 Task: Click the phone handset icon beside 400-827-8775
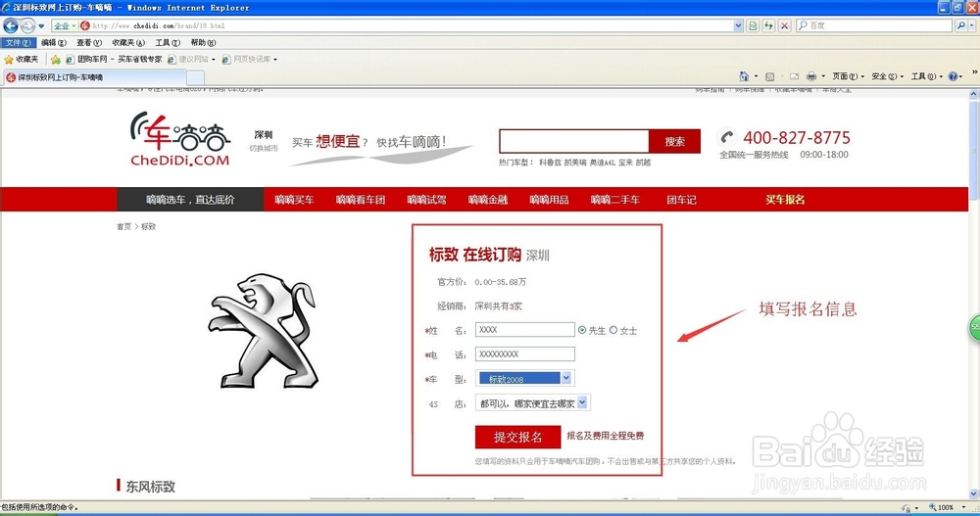click(726, 137)
